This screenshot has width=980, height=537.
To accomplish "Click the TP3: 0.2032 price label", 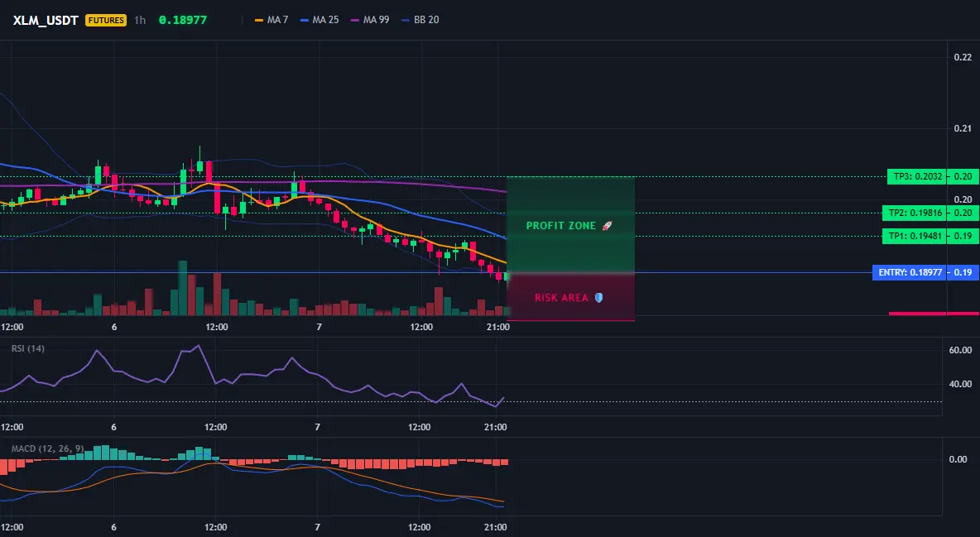I will click(x=917, y=176).
